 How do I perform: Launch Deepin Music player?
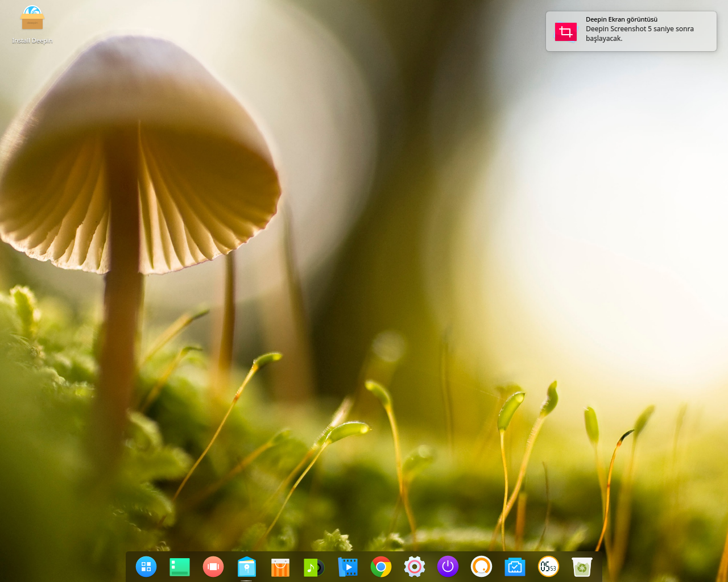[313, 567]
